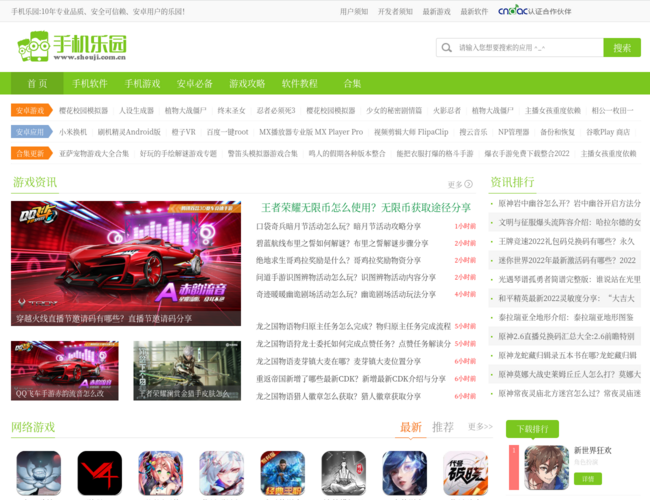Image resolution: width=650 pixels, height=500 pixels.
Task: Focus the search input field
Action: pos(527,47)
